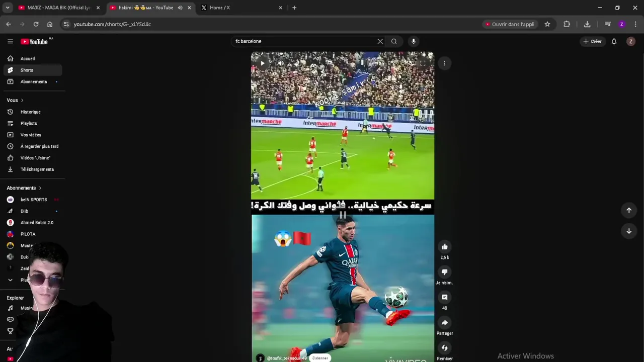Reload the current page
This screenshot has height=362, width=644.
[36, 24]
